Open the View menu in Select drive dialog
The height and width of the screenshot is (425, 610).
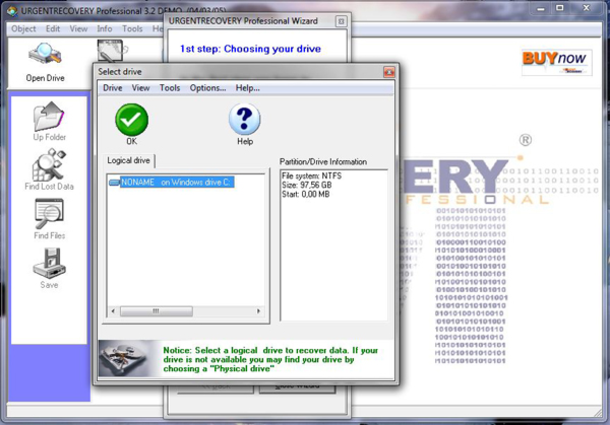pos(140,88)
